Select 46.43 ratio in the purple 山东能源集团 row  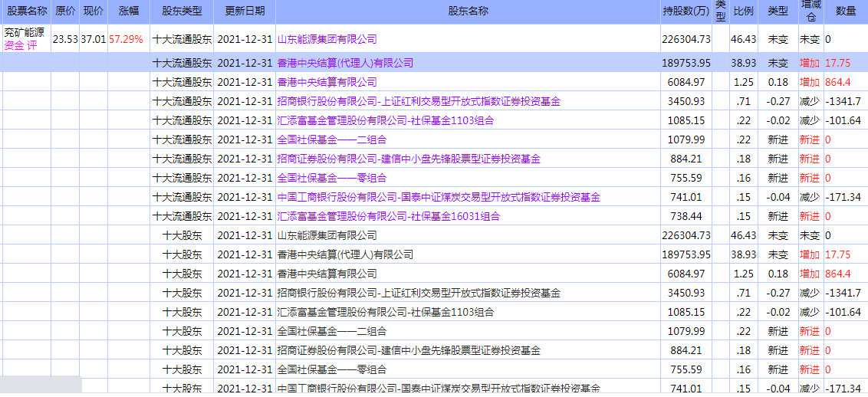744,39
